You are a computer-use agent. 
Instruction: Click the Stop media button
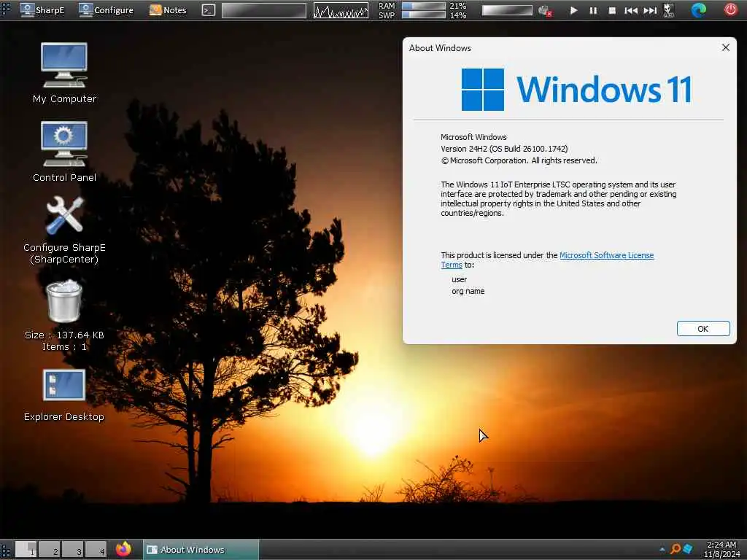coord(612,10)
